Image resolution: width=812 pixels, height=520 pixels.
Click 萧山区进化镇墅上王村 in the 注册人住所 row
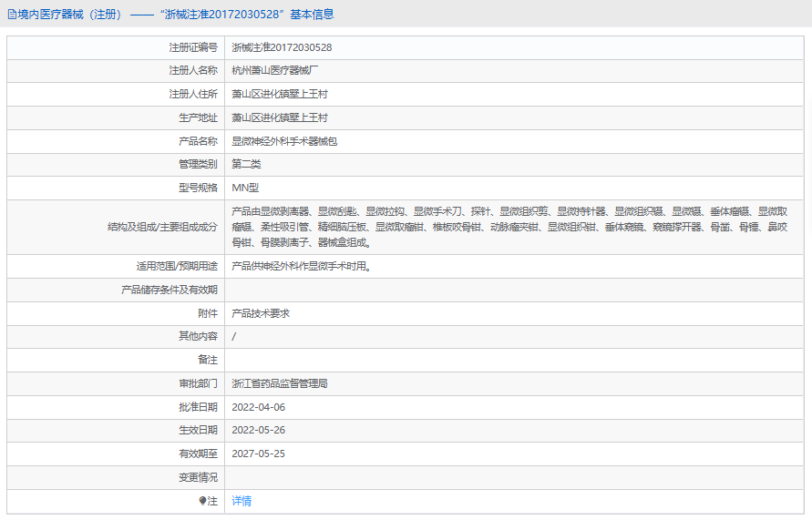coord(280,94)
